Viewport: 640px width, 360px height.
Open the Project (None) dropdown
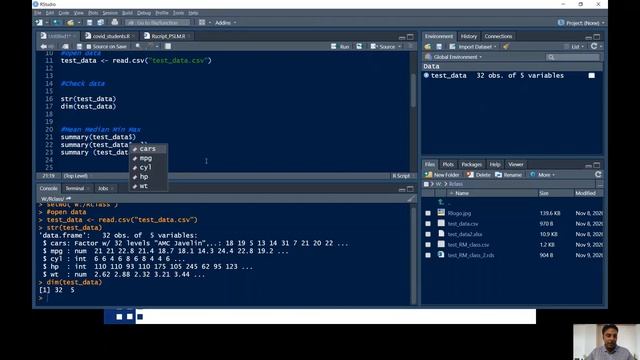pos(581,23)
